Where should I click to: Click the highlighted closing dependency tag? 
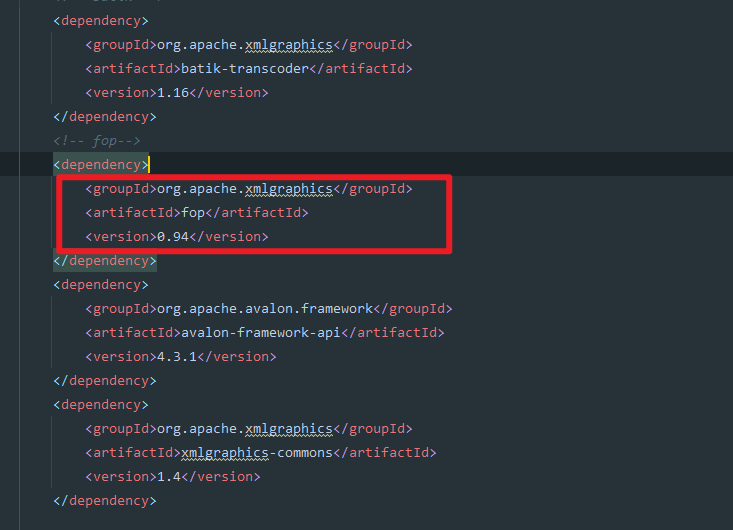tap(105, 260)
